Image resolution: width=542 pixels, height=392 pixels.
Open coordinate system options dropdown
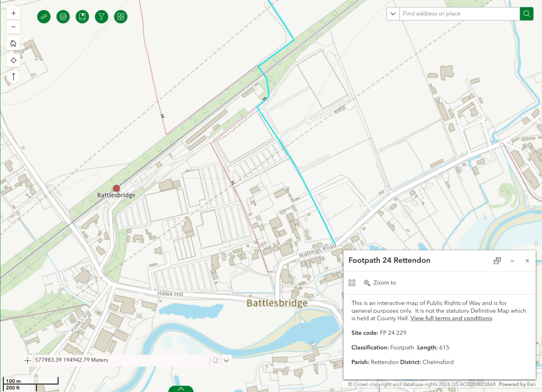point(227,360)
